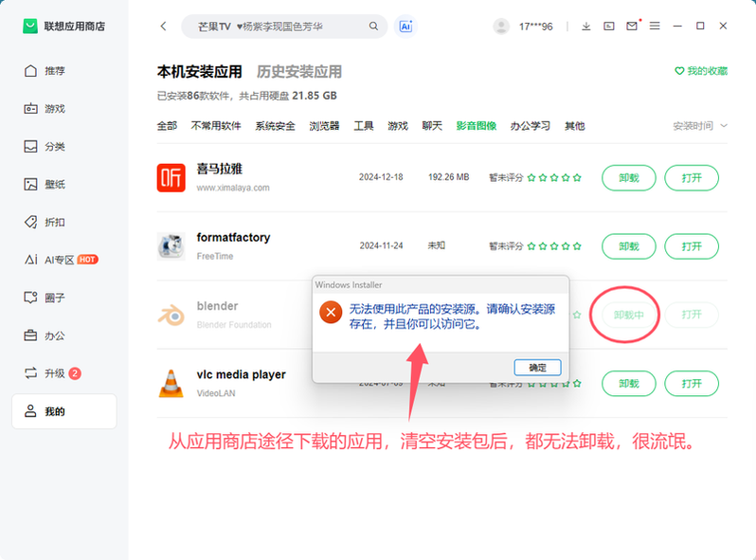Click the red error icon in dialog
This screenshot has width=756, height=560.
(331, 313)
